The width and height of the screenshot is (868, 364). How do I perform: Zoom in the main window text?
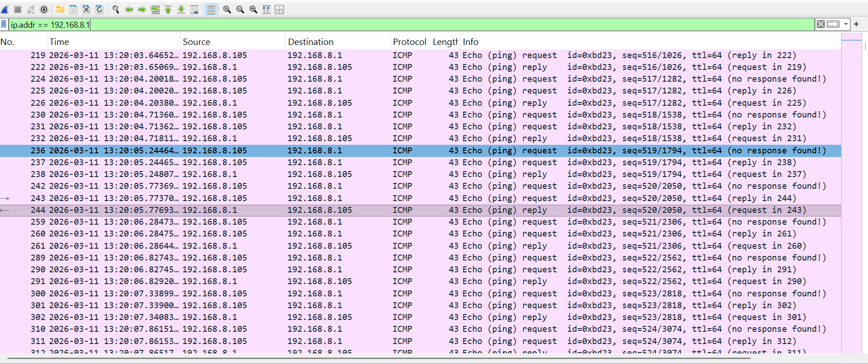[227, 9]
